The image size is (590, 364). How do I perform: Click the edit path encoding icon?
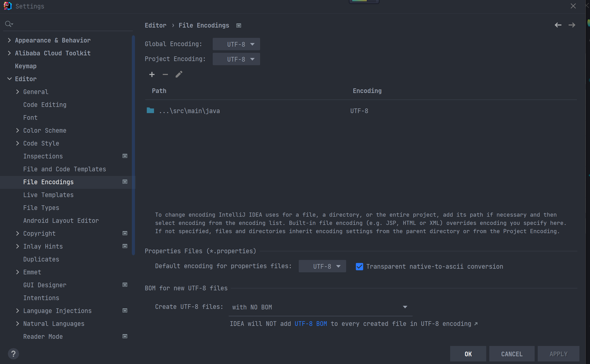coord(179,75)
